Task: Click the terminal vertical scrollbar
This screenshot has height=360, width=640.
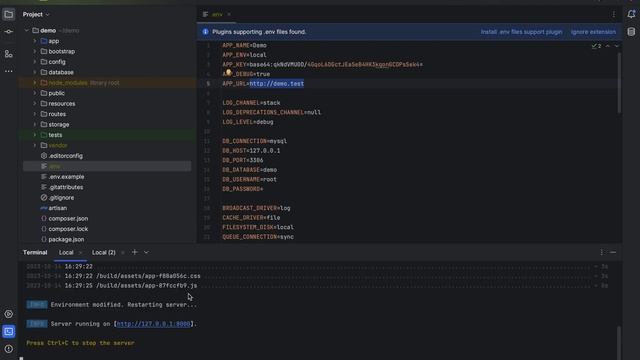Action: click(x=619, y=342)
